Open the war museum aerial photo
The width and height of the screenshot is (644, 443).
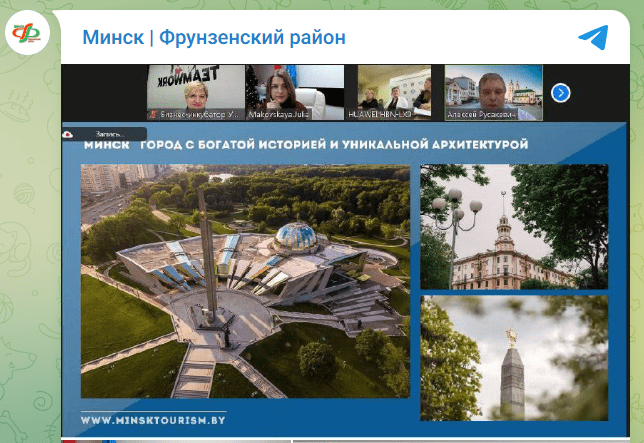coord(245,281)
